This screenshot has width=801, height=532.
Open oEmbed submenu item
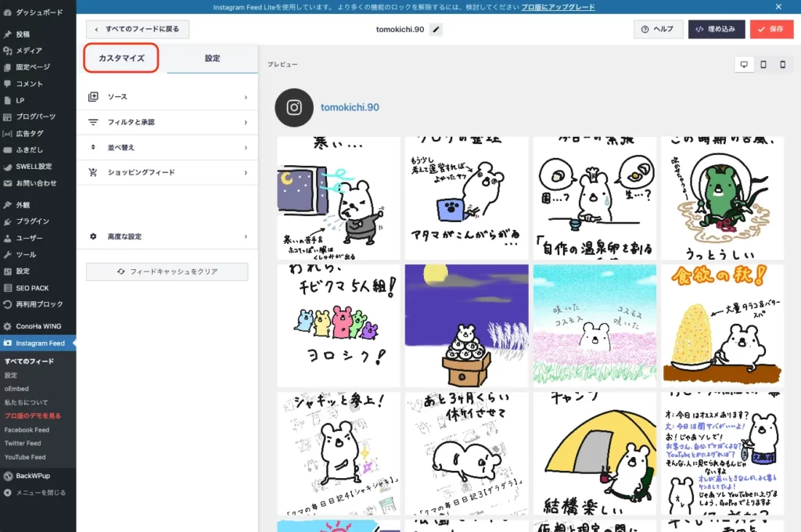click(16, 388)
